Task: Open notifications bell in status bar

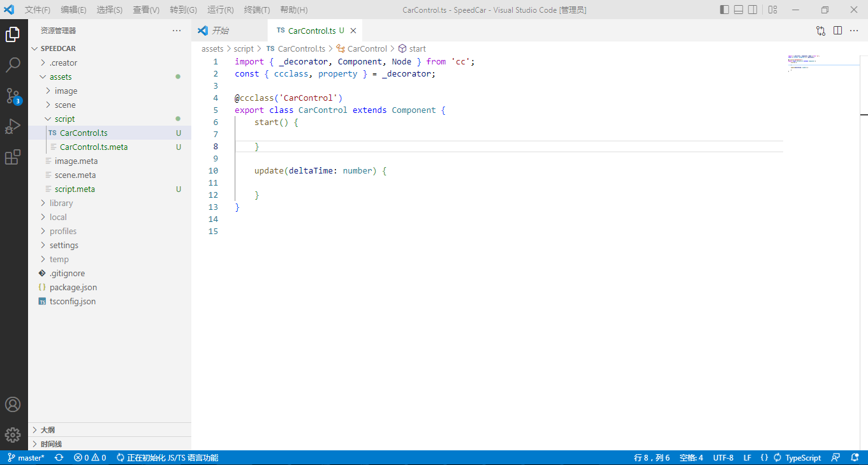Action: 854,458
